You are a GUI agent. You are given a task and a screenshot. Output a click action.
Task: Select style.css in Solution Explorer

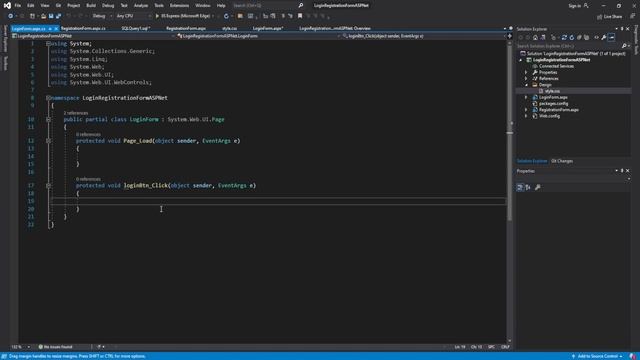[552, 91]
